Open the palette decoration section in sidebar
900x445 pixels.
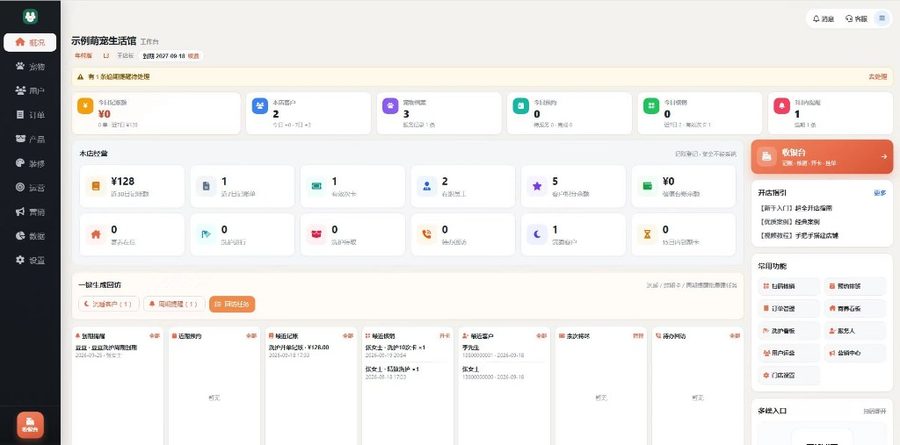[x=30, y=164]
